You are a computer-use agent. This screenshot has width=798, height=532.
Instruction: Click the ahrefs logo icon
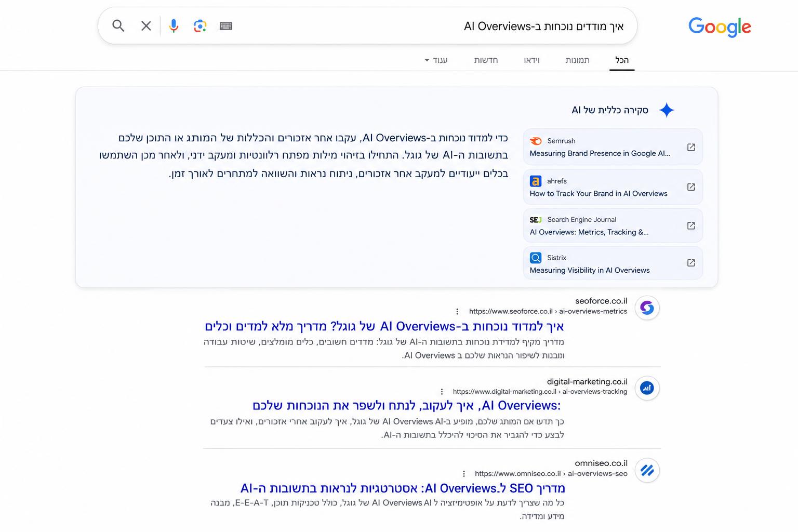pos(536,181)
